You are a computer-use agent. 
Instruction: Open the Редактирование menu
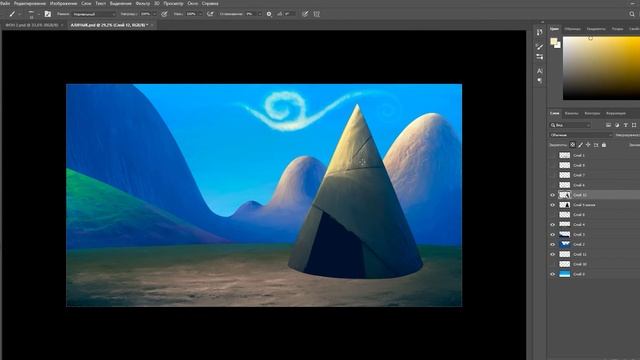click(30, 3)
